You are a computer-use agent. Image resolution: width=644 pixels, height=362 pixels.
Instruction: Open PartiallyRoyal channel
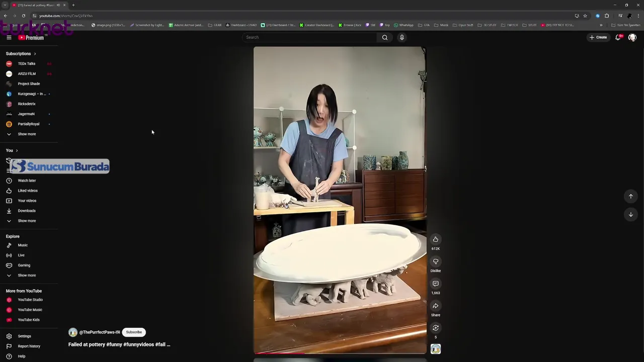[29, 124]
